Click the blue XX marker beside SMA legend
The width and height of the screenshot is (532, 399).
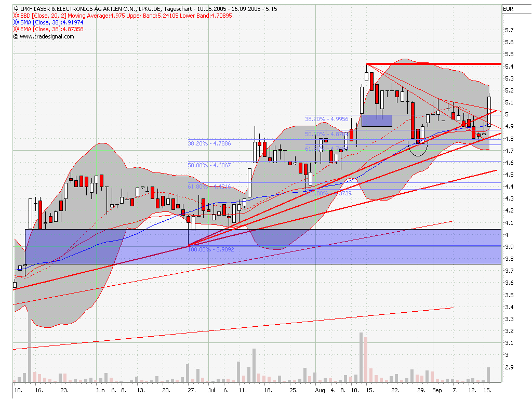click(x=16, y=22)
